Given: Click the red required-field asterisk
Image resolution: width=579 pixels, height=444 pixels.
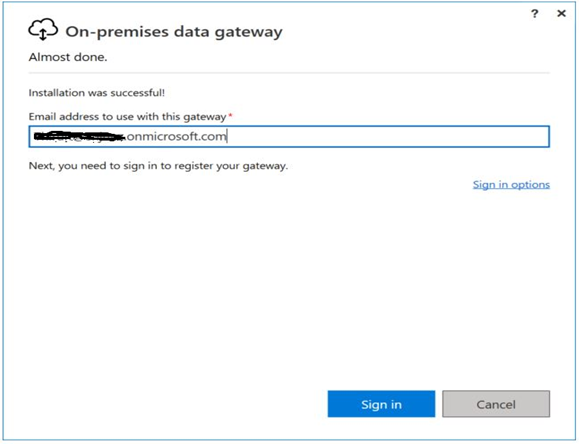Looking at the screenshot, I should tap(230, 115).
